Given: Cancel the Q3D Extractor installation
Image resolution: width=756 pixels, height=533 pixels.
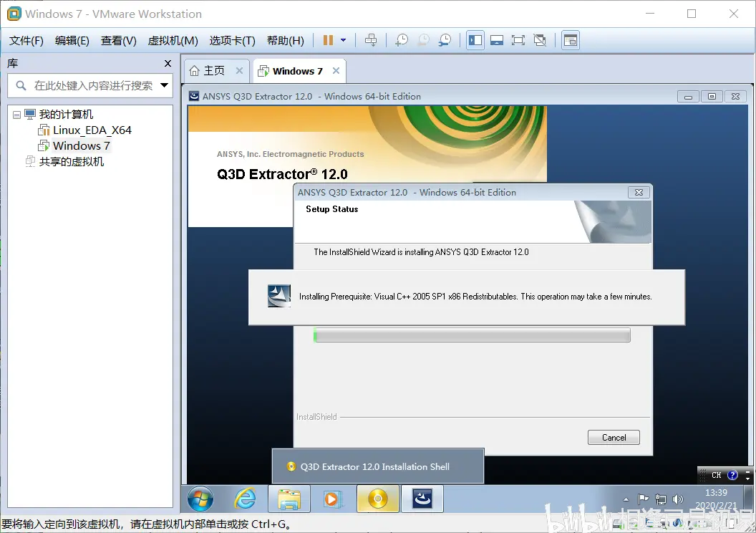Looking at the screenshot, I should click(614, 438).
